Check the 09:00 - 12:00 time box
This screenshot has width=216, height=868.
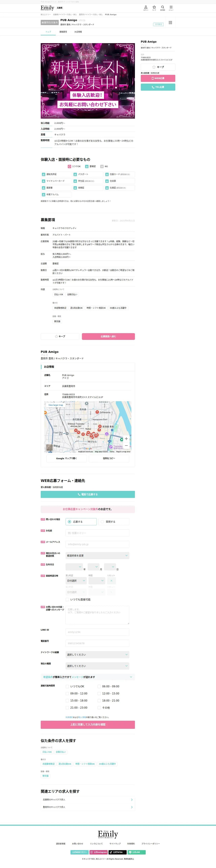click(67, 693)
